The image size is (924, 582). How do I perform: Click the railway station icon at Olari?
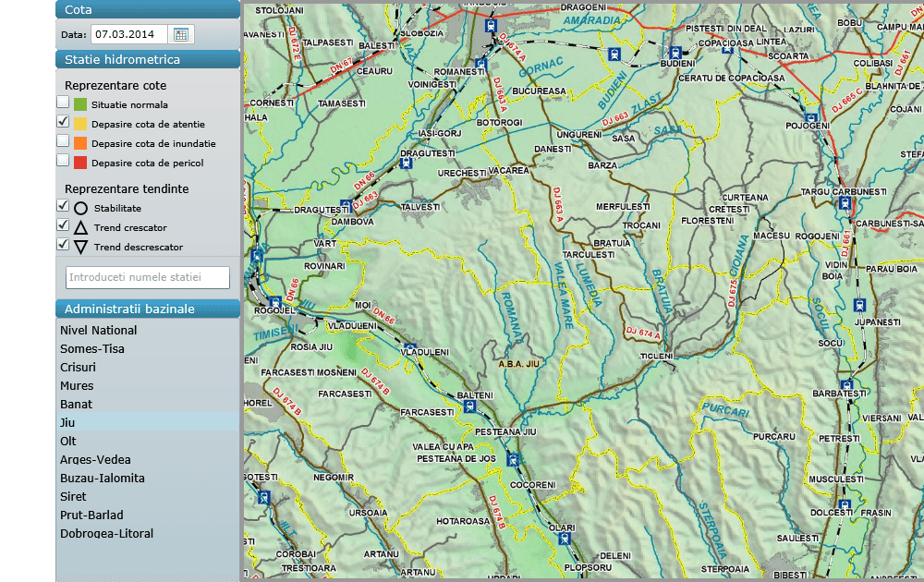(x=565, y=539)
